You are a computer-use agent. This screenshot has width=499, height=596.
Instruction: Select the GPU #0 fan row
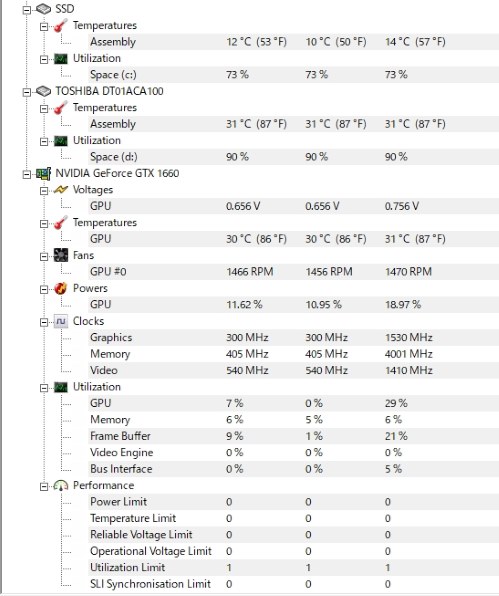tap(293, 272)
